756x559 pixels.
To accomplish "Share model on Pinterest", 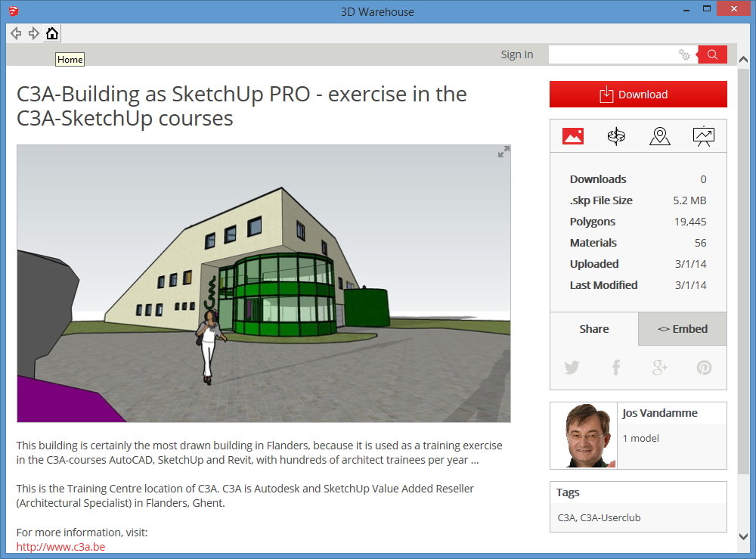I will [704, 368].
